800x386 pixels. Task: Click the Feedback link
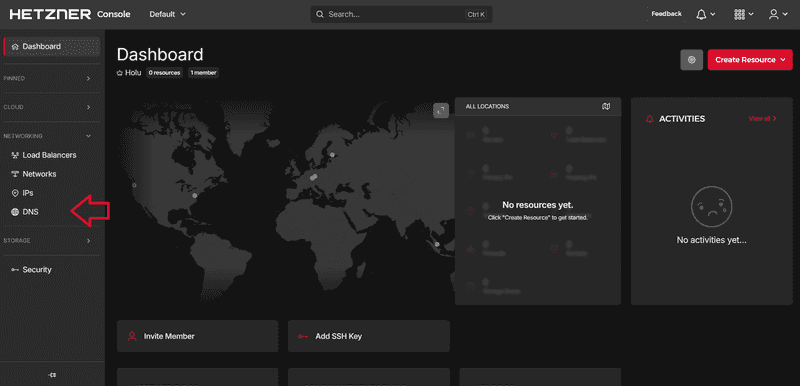(x=666, y=14)
